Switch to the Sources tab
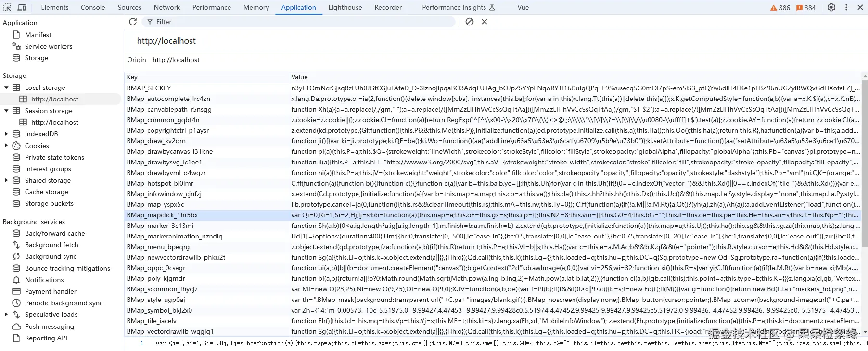The height and width of the screenshot is (351, 868). [x=129, y=7]
